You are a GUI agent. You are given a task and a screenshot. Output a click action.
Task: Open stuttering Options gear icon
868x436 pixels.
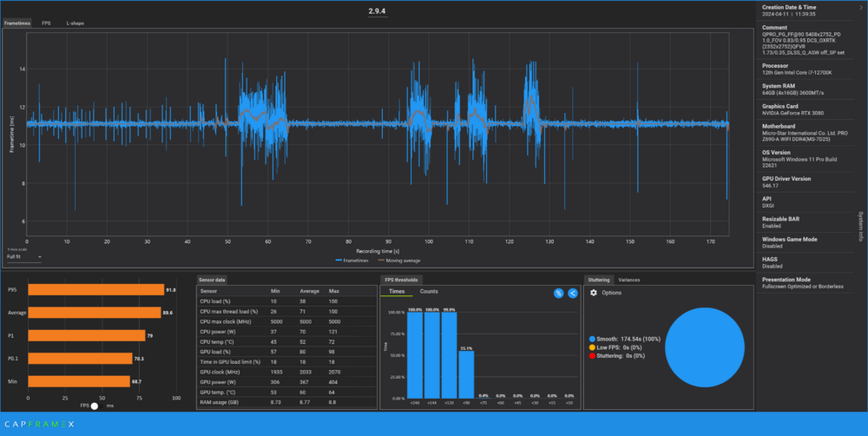coord(594,293)
